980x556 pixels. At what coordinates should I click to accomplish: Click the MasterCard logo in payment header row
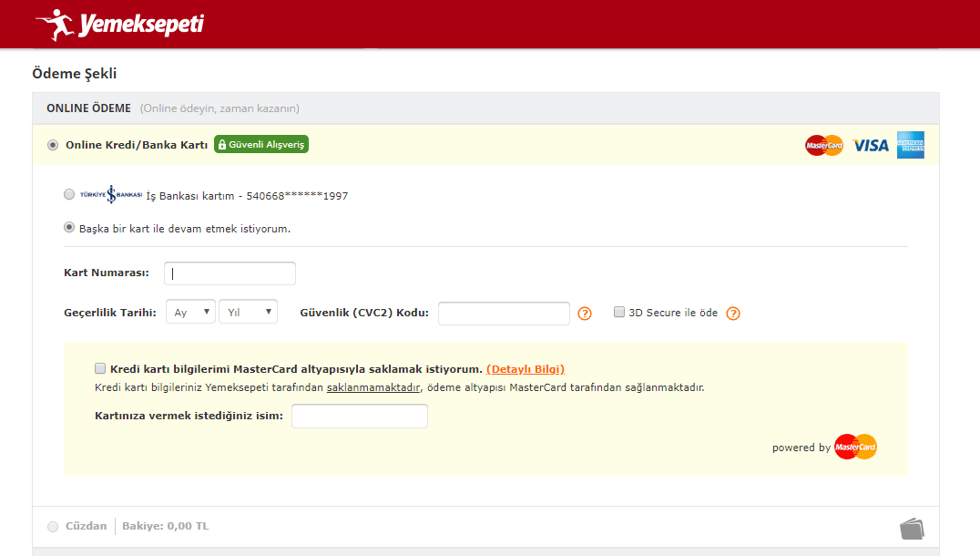click(823, 145)
